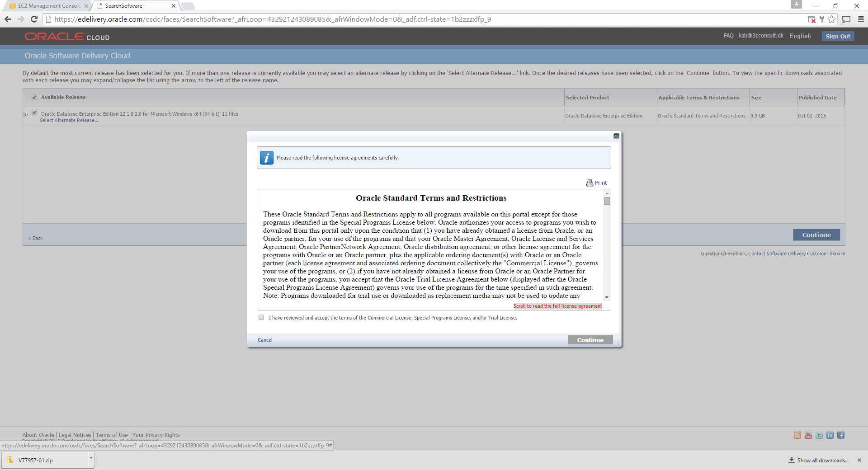Switch to the SearchSoftware tab

[x=136, y=6]
